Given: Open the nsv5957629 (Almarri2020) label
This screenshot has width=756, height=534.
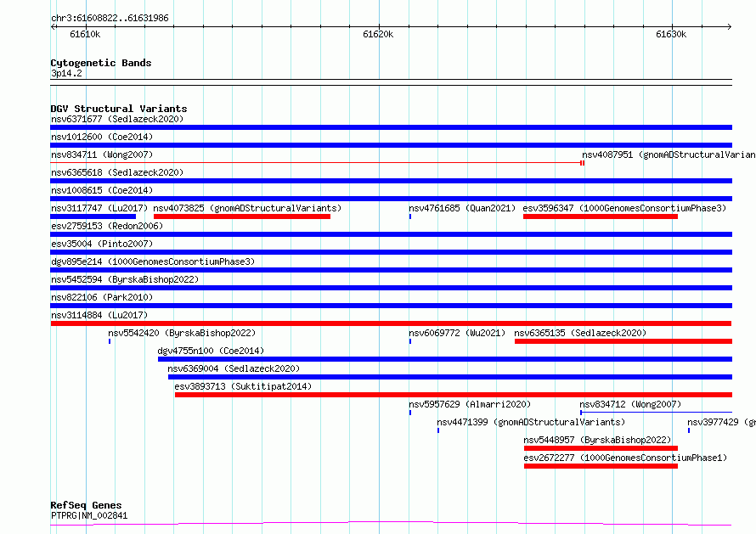Looking at the screenshot, I should pyautogui.click(x=470, y=404).
